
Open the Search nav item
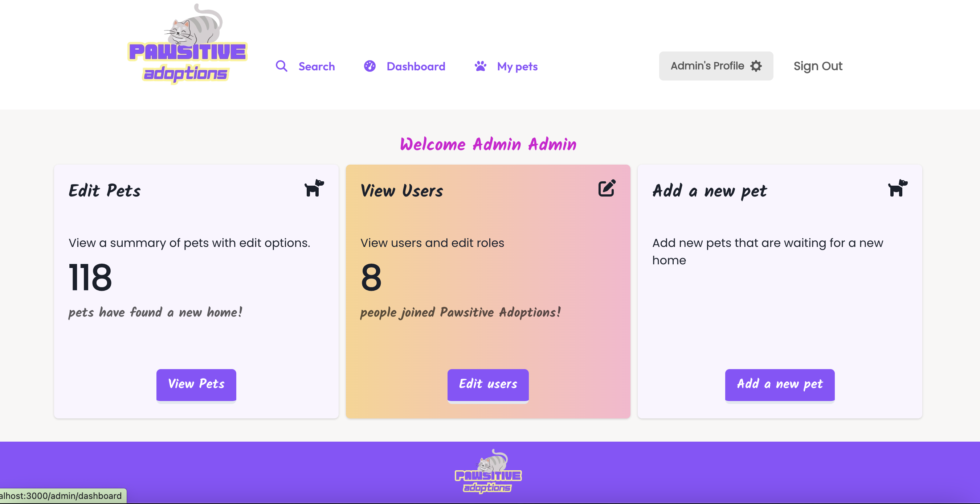[306, 66]
